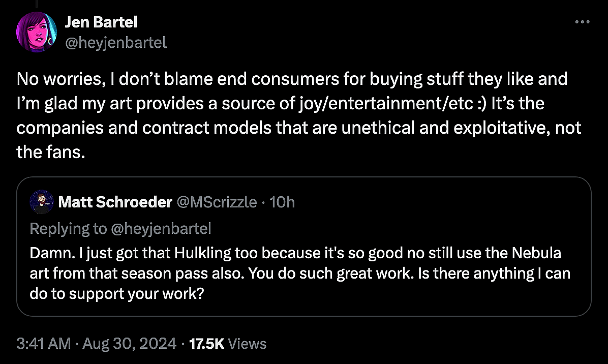Click the @MScrizzle handle
Viewport: 608px width, 364px height.
click(x=216, y=202)
